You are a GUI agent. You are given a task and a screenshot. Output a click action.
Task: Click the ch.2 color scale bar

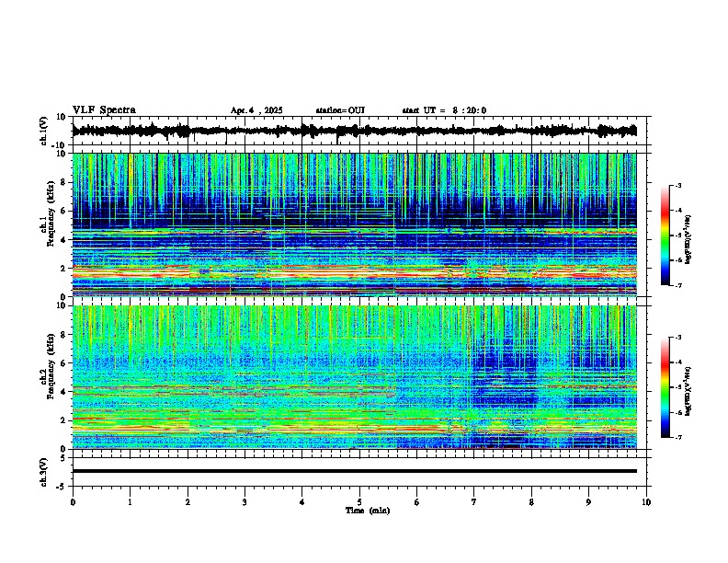665,387
